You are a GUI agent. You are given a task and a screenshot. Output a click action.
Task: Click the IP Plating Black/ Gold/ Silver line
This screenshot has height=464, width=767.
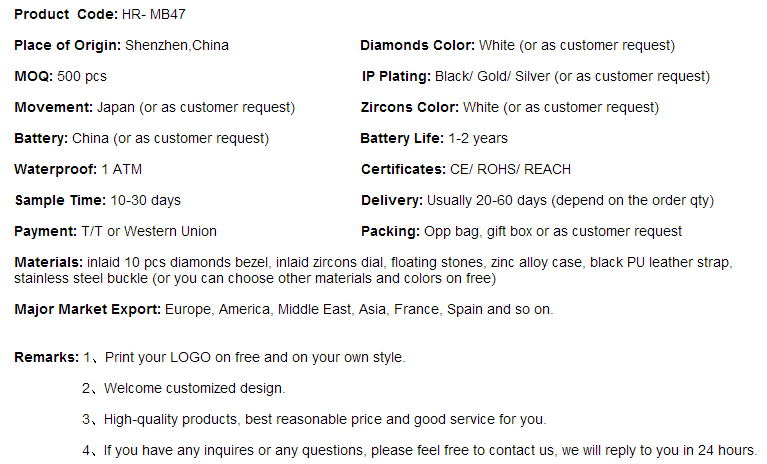536,76
